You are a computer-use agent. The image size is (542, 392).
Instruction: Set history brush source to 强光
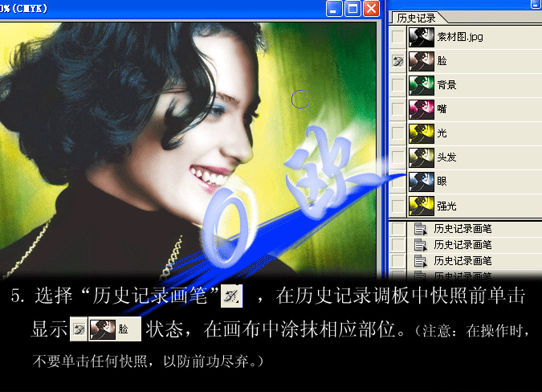[397, 206]
